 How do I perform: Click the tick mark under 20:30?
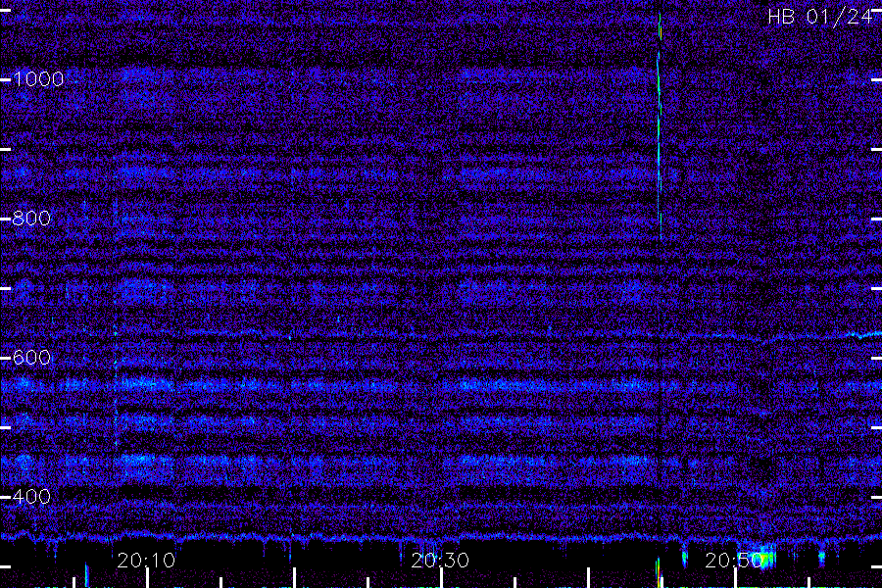442,578
